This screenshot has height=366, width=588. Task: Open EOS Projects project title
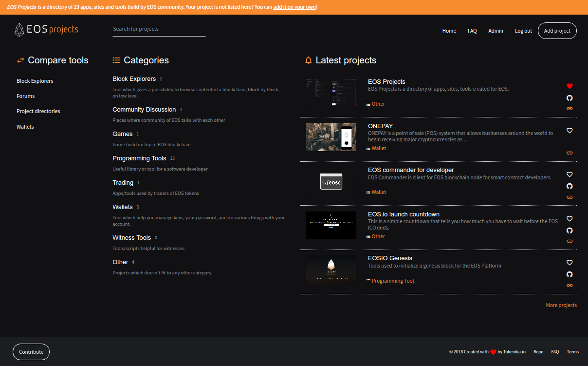coord(386,82)
